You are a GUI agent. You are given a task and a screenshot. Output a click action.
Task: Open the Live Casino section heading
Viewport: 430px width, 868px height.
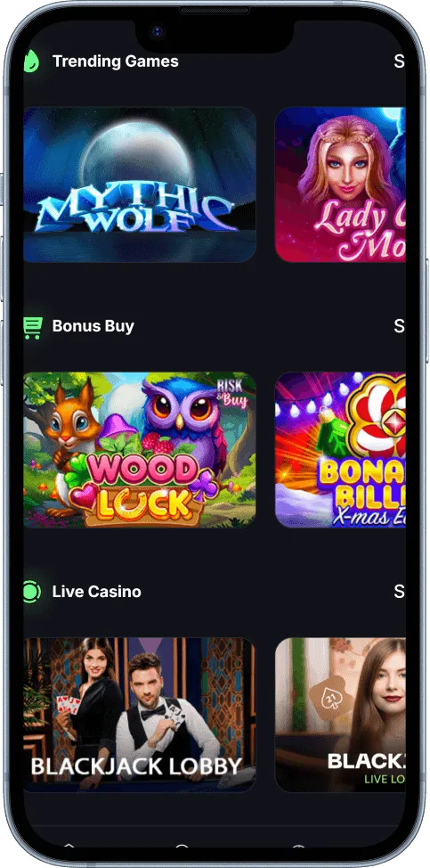[x=97, y=592]
